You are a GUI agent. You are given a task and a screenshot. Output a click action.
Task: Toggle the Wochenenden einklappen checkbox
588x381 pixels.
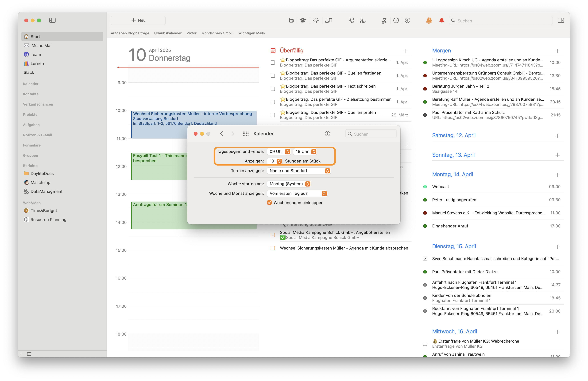[x=269, y=202]
